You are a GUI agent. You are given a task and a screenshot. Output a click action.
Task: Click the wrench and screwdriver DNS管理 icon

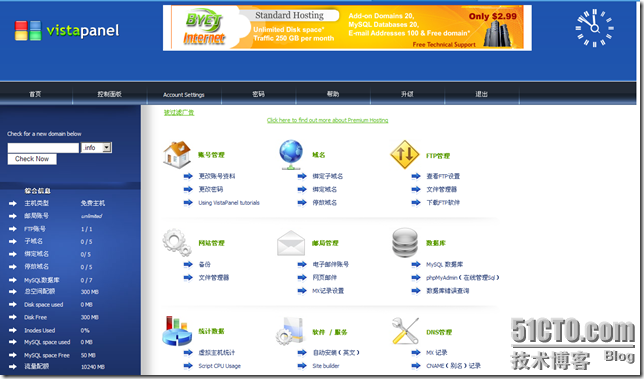[405, 331]
